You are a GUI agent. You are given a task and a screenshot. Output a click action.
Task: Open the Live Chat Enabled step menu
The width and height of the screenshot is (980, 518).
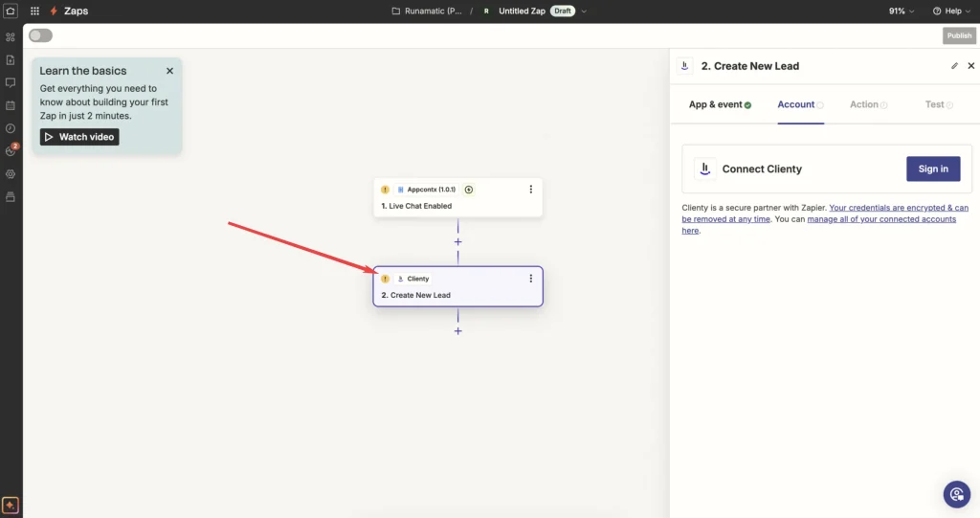(x=530, y=190)
